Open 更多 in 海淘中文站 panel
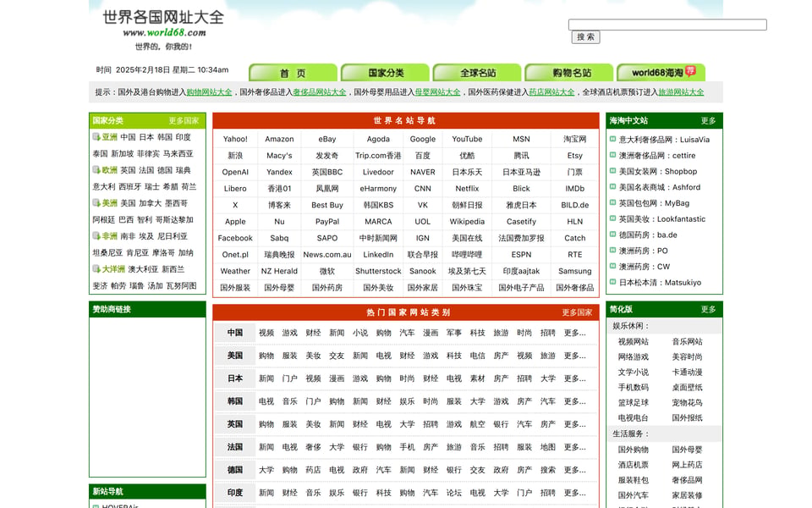The image size is (812, 508). tap(708, 121)
